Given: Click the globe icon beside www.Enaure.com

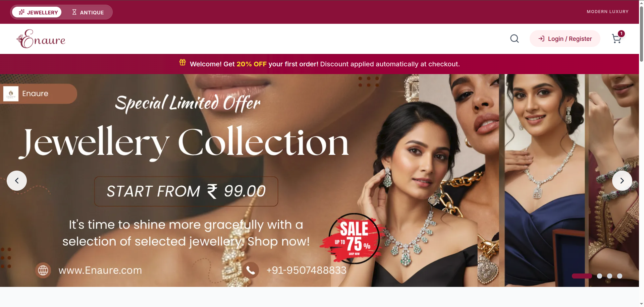Looking at the screenshot, I should [43, 270].
